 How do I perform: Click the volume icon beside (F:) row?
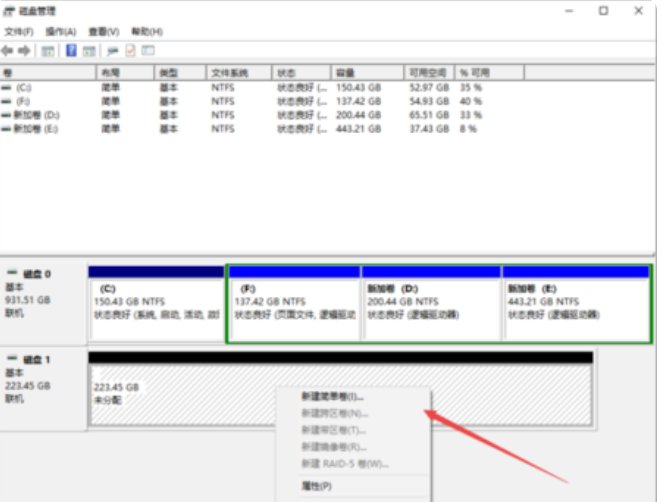[x=6, y=101]
